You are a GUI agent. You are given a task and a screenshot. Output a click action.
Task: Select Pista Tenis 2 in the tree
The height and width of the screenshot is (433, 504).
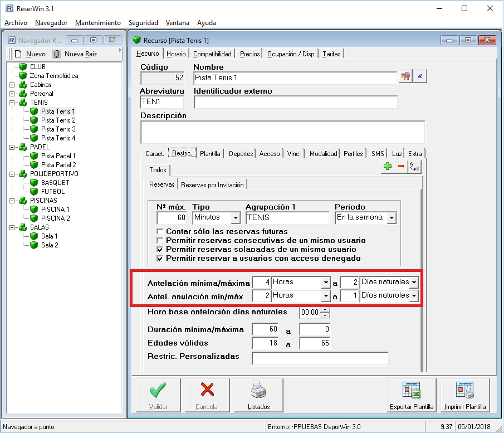pos(58,120)
